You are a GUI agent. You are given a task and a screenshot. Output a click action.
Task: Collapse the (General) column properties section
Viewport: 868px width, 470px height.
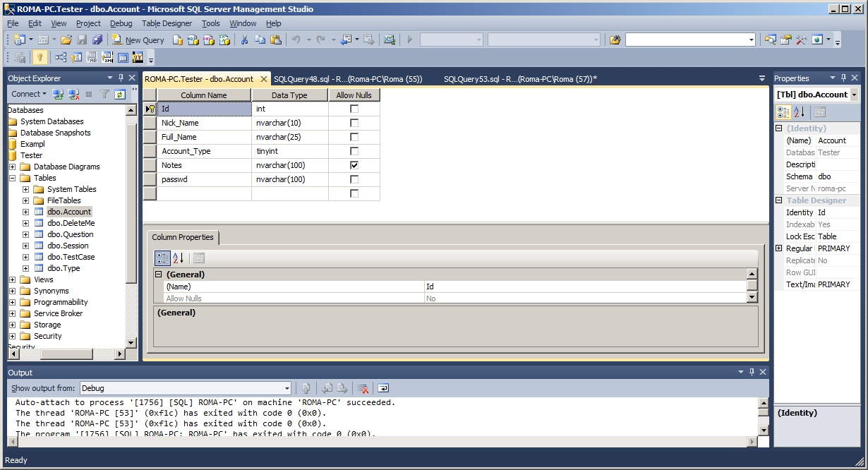(x=159, y=275)
